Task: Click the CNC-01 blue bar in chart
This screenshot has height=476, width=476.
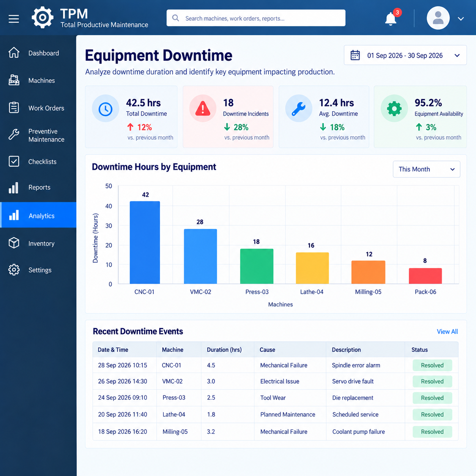Action: point(145,243)
